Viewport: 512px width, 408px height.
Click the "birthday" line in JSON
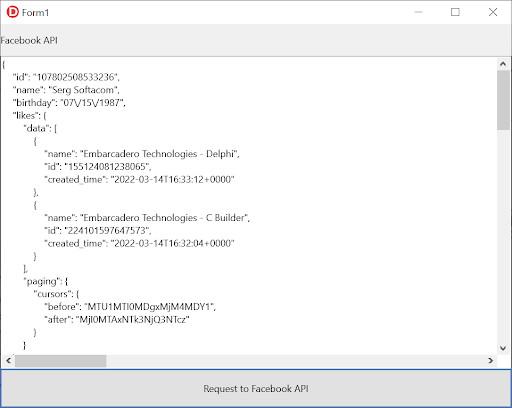click(69, 103)
